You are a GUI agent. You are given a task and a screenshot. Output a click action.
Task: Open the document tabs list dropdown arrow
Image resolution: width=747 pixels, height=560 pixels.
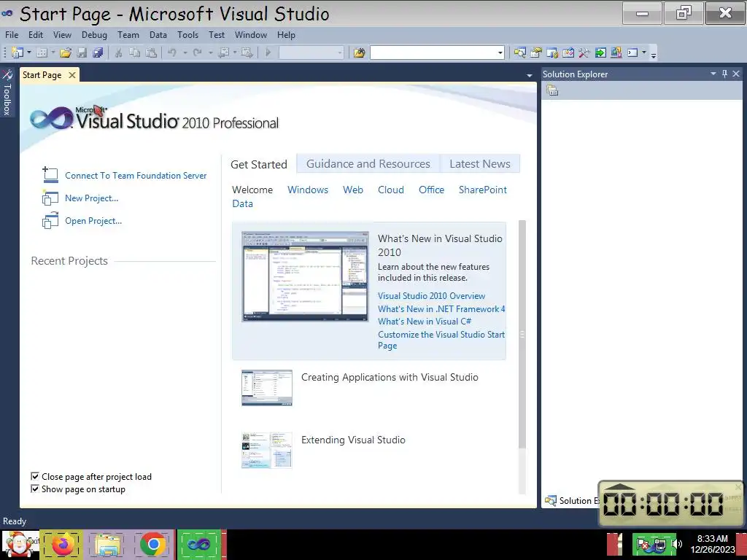pos(530,75)
